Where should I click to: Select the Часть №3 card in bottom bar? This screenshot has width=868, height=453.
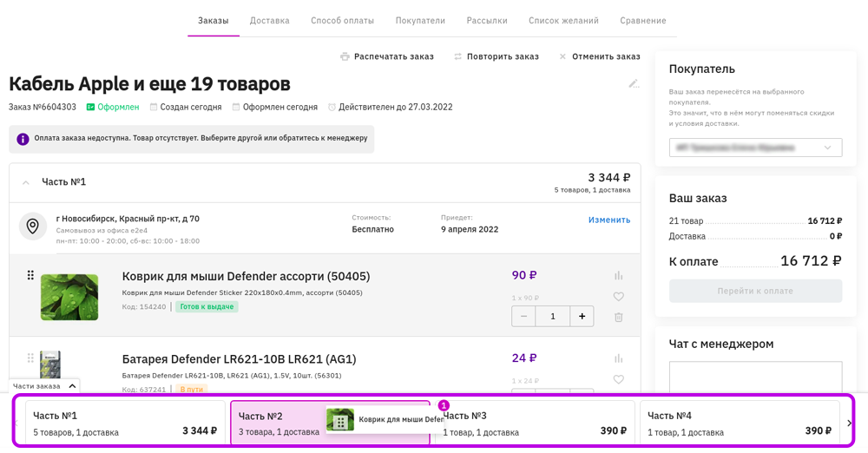535,423
